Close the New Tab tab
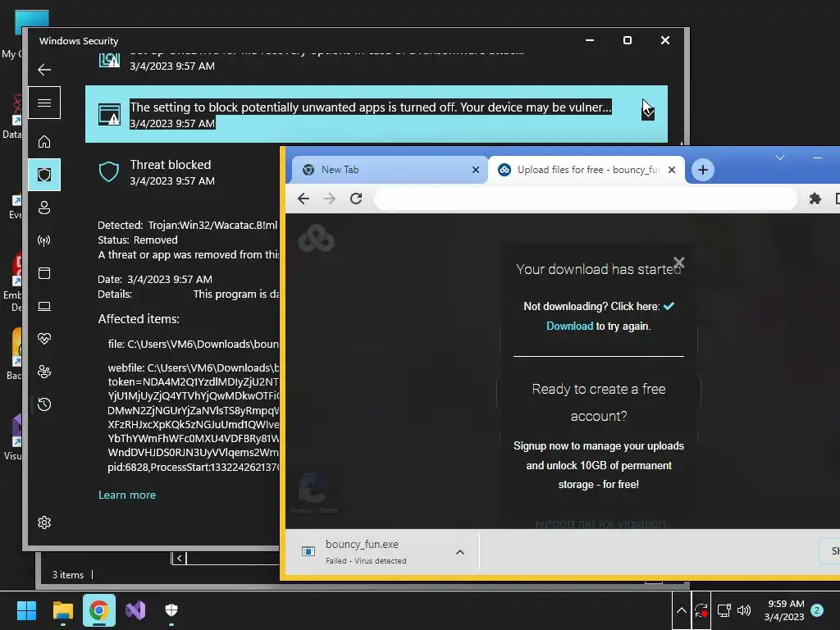 (475, 170)
